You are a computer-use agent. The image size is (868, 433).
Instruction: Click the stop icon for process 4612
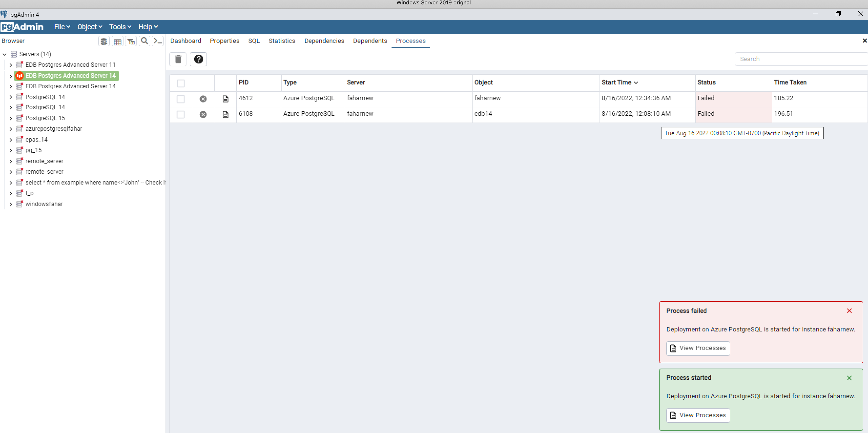tap(203, 99)
